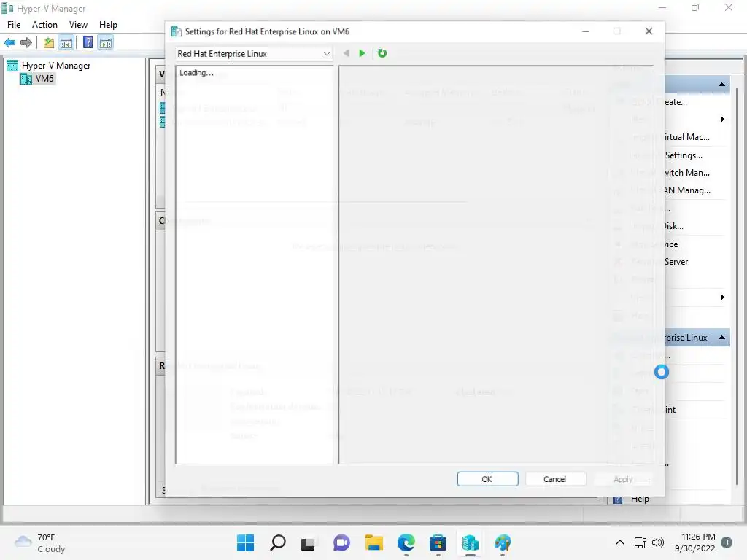The height and width of the screenshot is (560, 747).
Task: Click Hyper-V Settings... in the Actions pane
Action: point(666,155)
